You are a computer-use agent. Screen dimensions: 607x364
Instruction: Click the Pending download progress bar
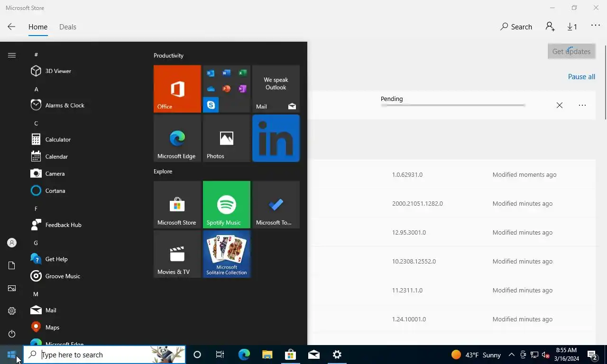(x=453, y=105)
